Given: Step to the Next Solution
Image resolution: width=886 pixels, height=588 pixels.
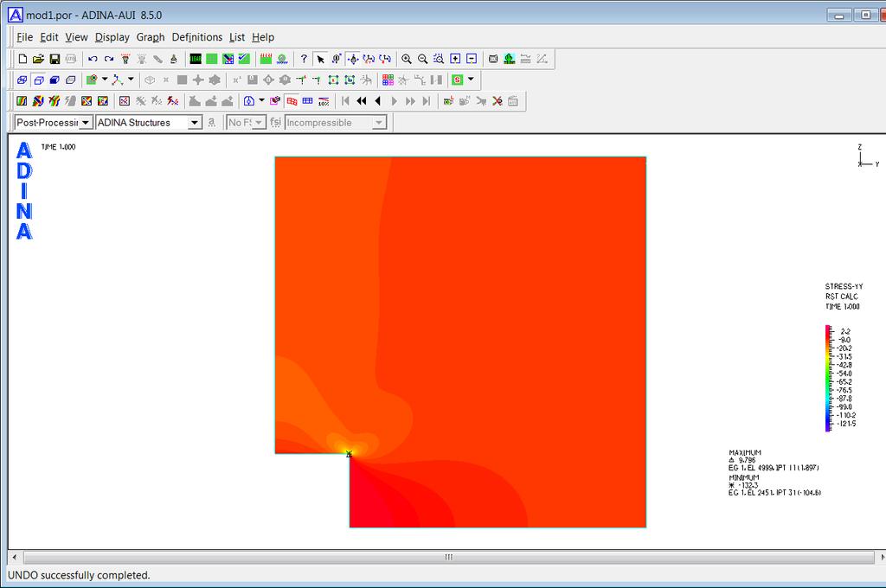Looking at the screenshot, I should click(394, 101).
